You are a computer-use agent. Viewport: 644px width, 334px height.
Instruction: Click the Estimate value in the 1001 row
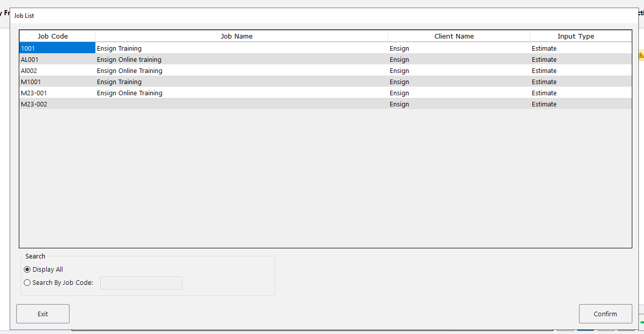tap(544, 48)
